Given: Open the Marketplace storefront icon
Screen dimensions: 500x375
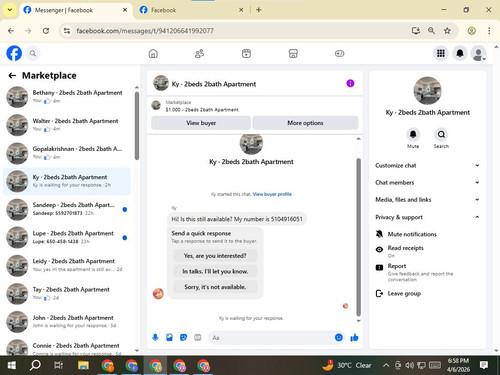Looking at the screenshot, I should (293, 53).
